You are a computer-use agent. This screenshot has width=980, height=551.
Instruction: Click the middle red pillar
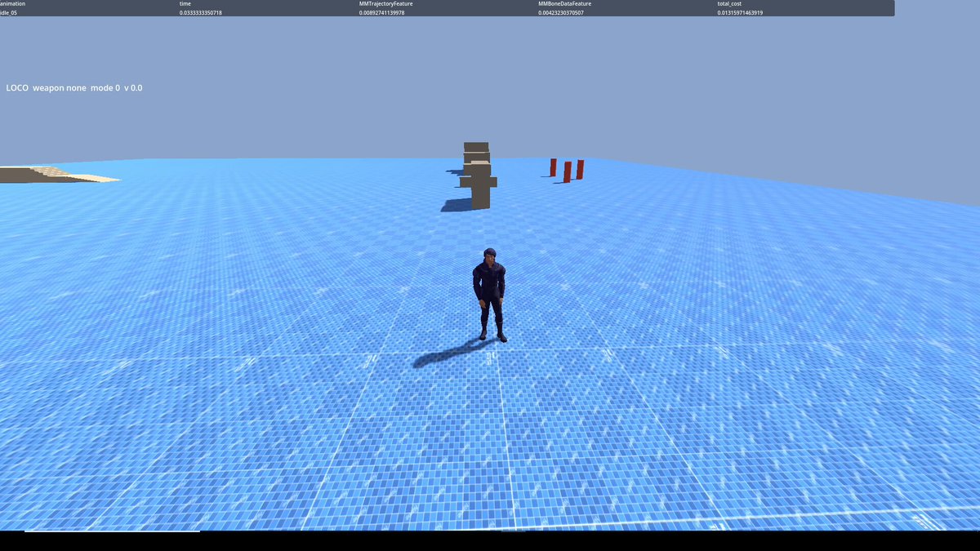tap(567, 171)
